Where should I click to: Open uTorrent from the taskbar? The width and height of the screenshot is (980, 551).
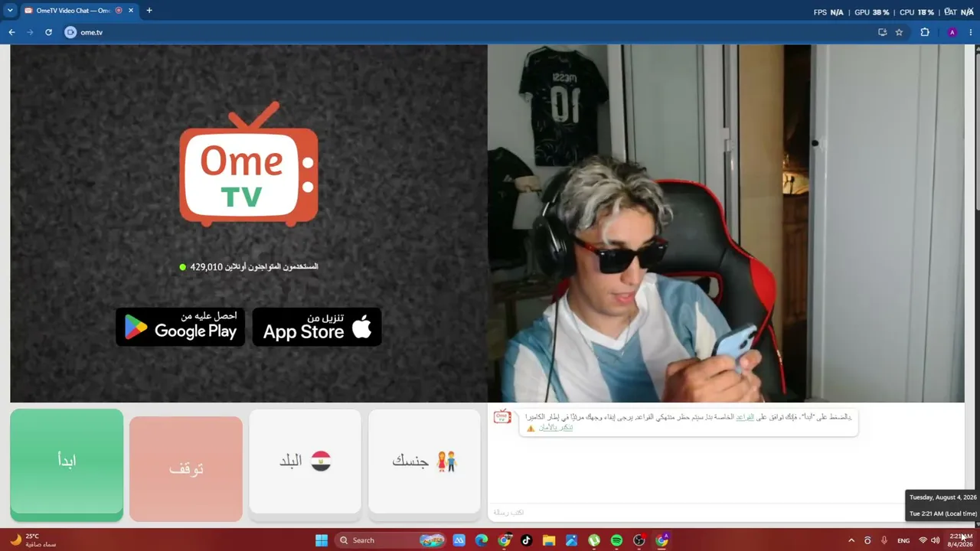click(x=594, y=540)
